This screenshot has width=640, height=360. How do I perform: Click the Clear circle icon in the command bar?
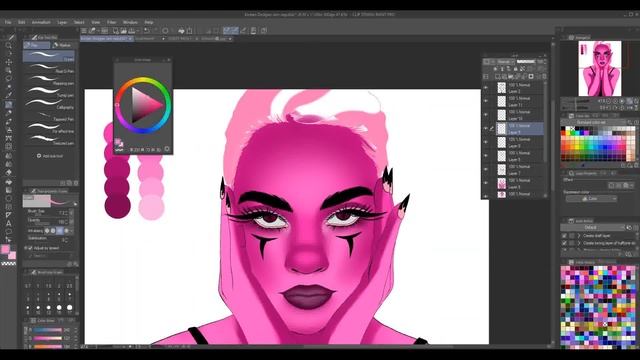tap(165, 31)
